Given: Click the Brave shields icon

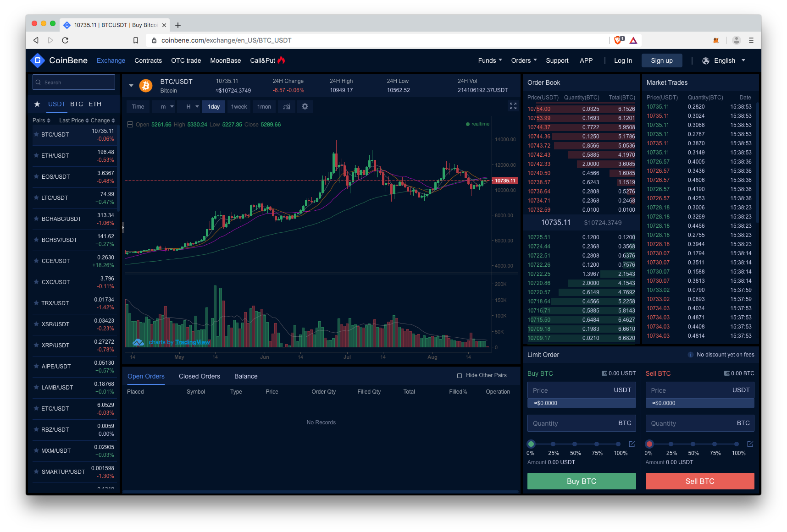Looking at the screenshot, I should pos(618,40).
